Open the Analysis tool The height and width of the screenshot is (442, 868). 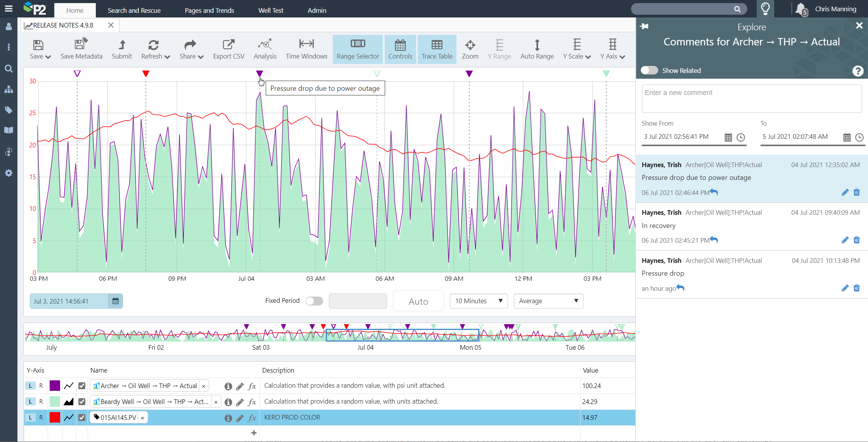[265, 49]
